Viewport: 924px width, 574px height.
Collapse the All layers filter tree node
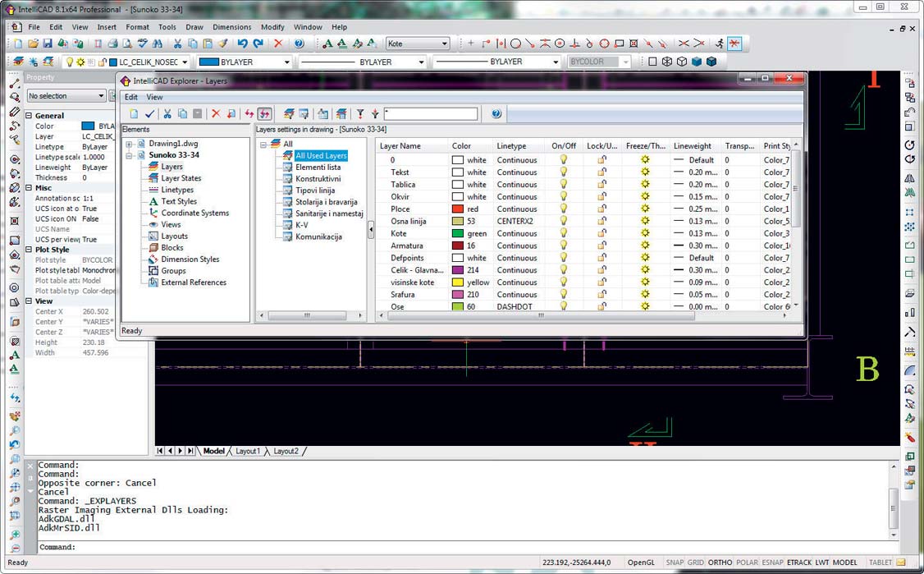[x=263, y=144]
